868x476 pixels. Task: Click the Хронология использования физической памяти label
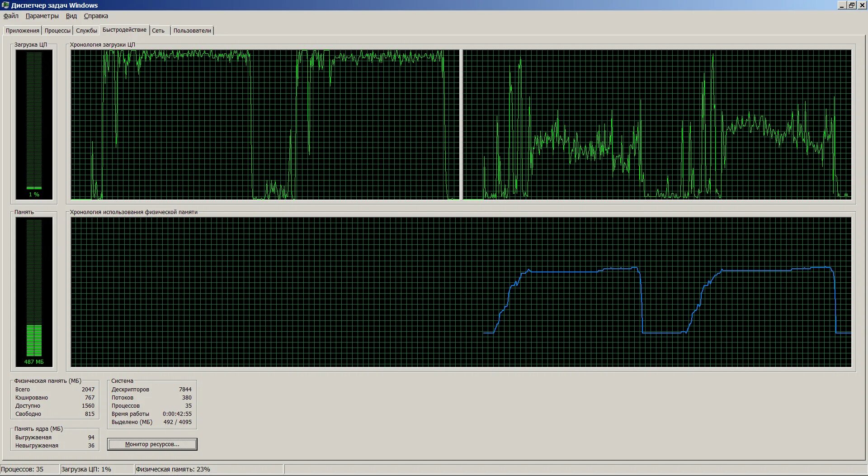[x=133, y=212]
